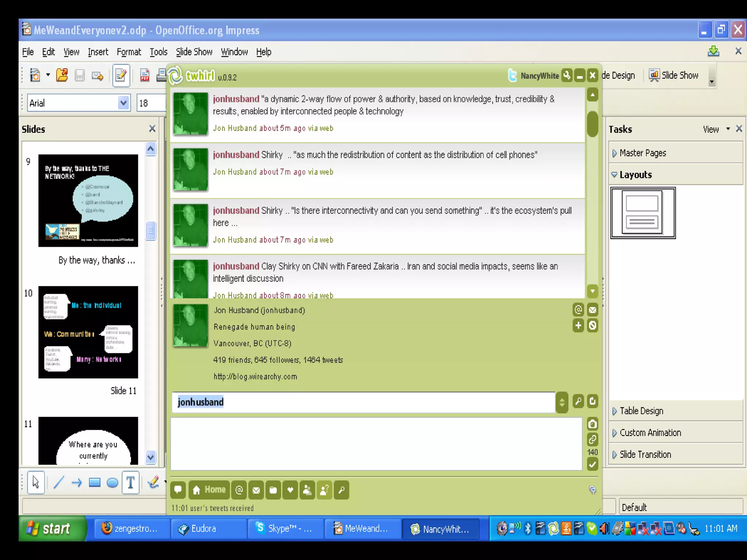
Task: Click the twhirl timeline scrollbar thumb
Action: coord(592,124)
